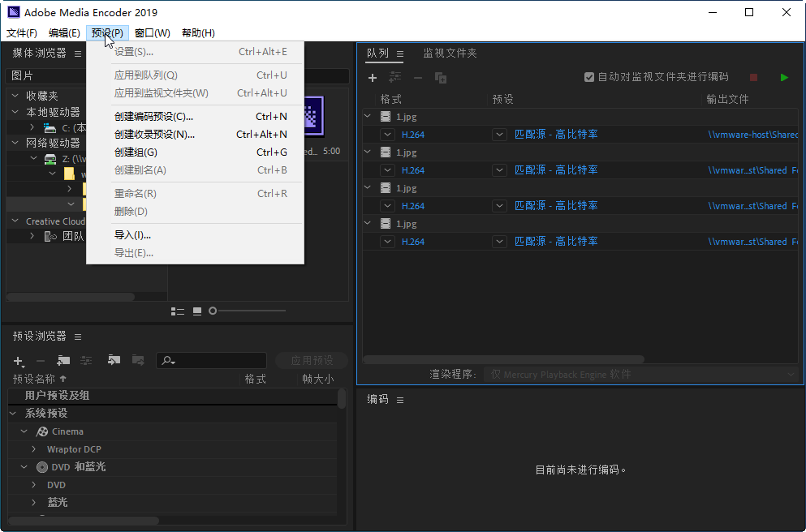Click the Import Presets icon

(114, 360)
